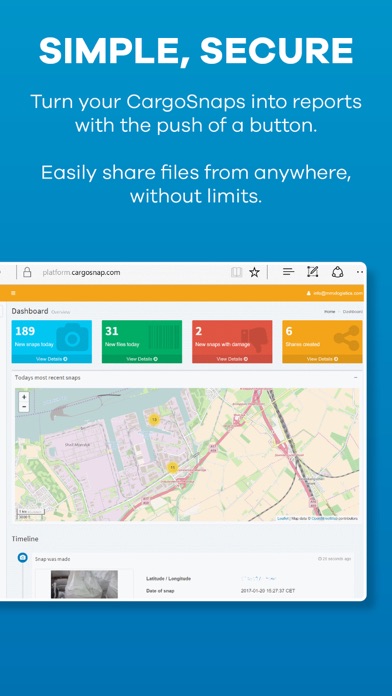The height and width of the screenshot is (696, 392).
Task: Click the camera icon on the blue card
Action: coord(73,337)
